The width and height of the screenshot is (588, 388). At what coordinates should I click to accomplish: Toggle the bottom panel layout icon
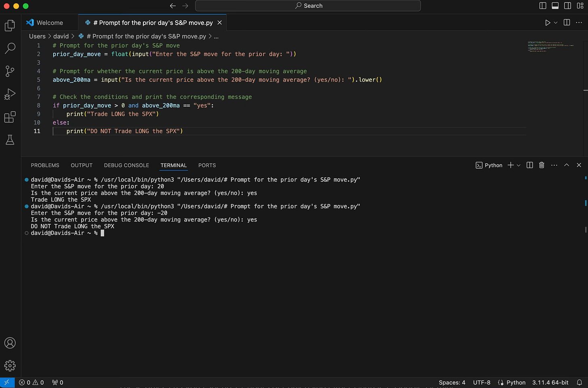(555, 6)
